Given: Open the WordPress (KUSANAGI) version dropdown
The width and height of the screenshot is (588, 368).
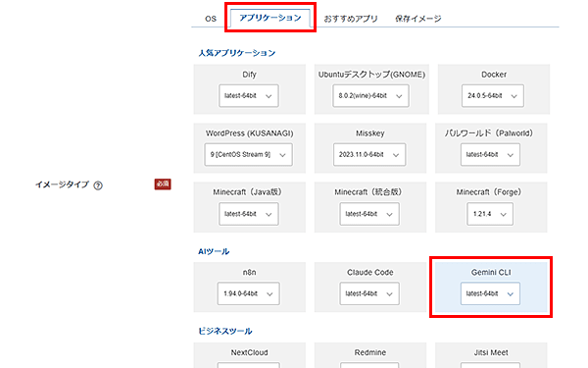Looking at the screenshot, I should click(x=249, y=154).
